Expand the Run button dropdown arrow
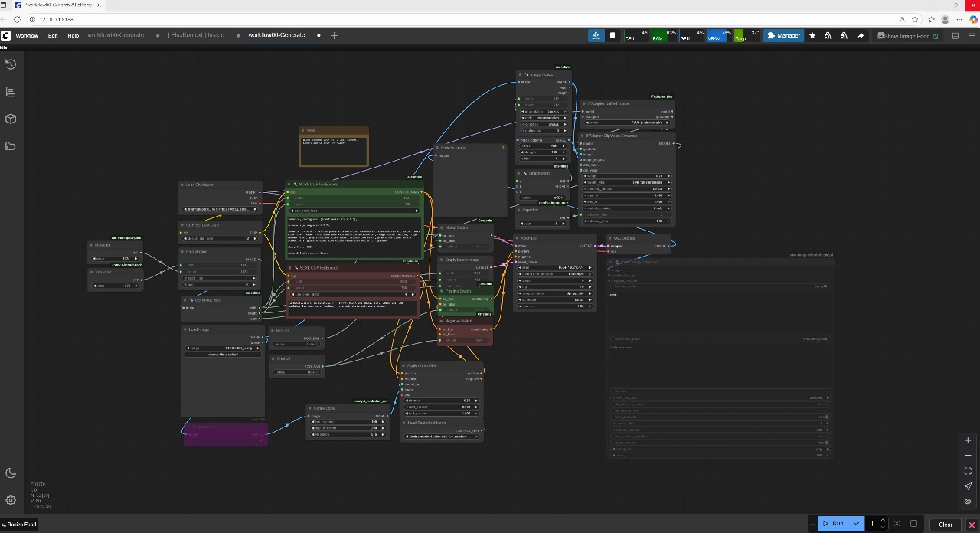The image size is (980, 533). 856,524
